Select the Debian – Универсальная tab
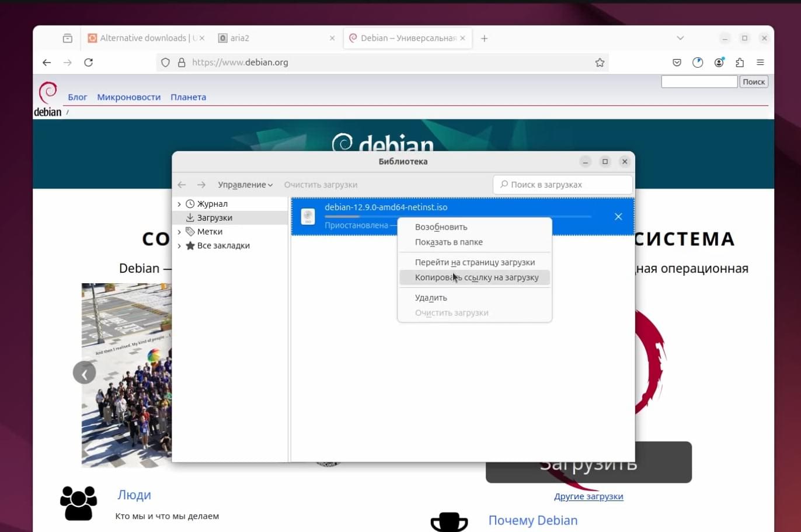Viewport: 801px width, 532px height. (x=407, y=38)
